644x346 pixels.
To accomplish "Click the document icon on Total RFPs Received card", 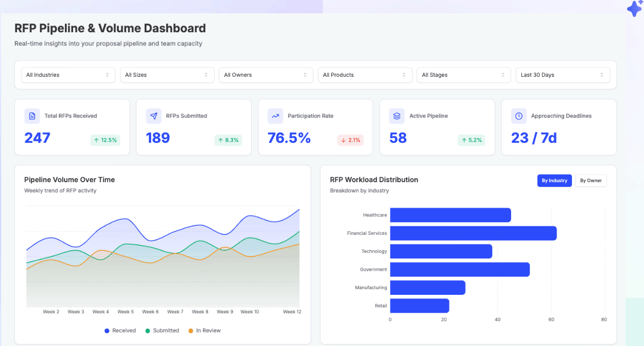I will click(32, 116).
